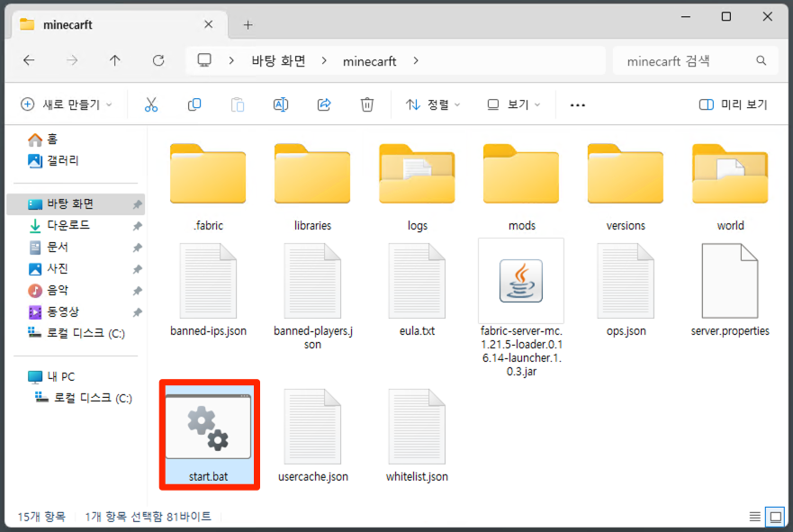Image resolution: width=793 pixels, height=532 pixels.
Task: Select the eula.txt file
Action: tap(418, 290)
